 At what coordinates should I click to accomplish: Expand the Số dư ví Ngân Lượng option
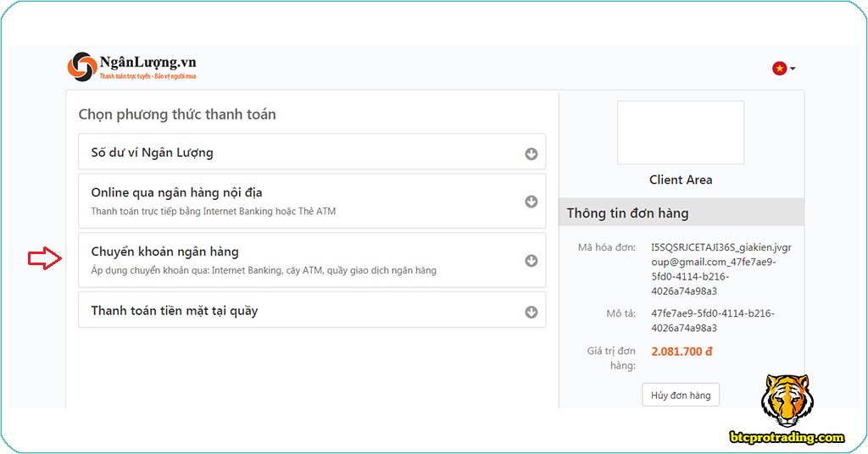click(x=153, y=153)
